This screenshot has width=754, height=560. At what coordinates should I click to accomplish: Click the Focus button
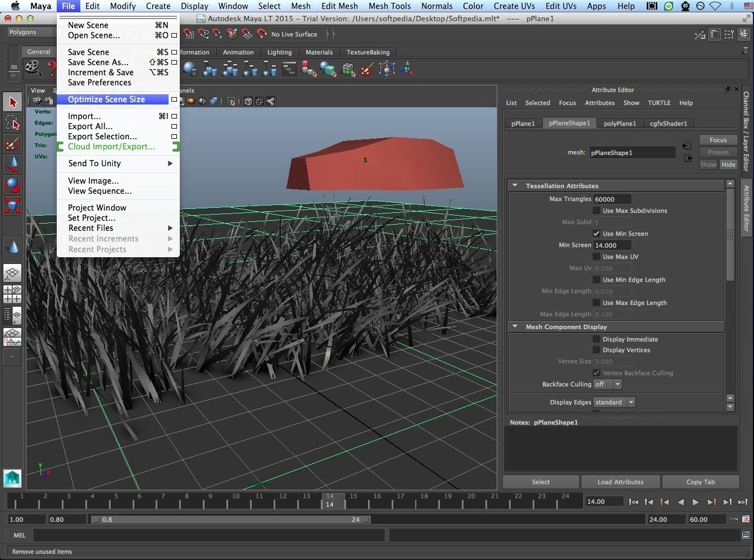(718, 140)
